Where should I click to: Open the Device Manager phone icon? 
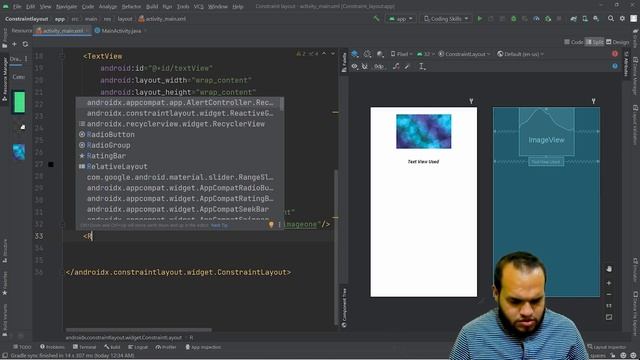[585, 19]
